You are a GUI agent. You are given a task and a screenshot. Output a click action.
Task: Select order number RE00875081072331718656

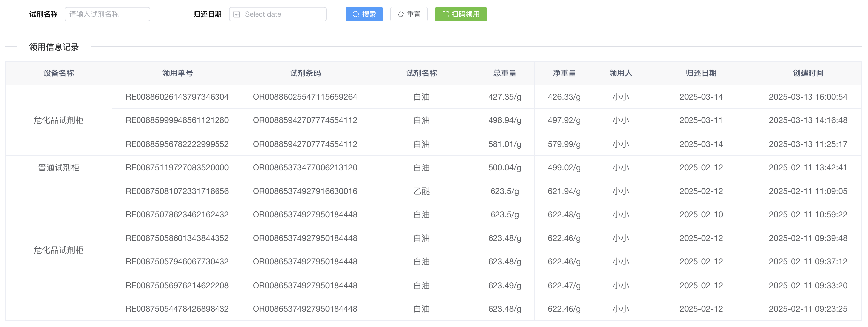pos(177,191)
